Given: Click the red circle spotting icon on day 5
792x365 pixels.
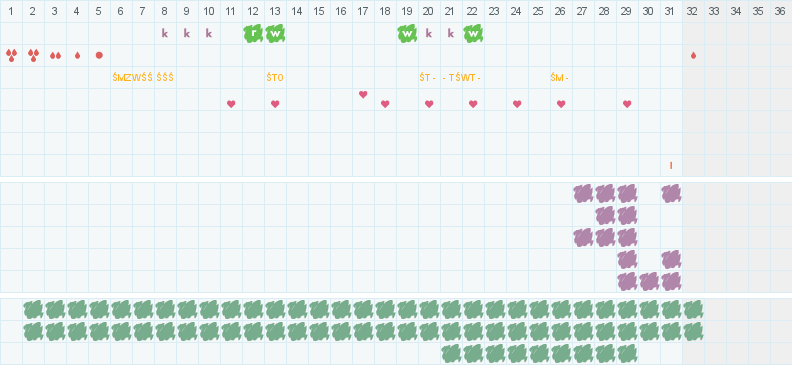Looking at the screenshot, I should coord(99,55).
